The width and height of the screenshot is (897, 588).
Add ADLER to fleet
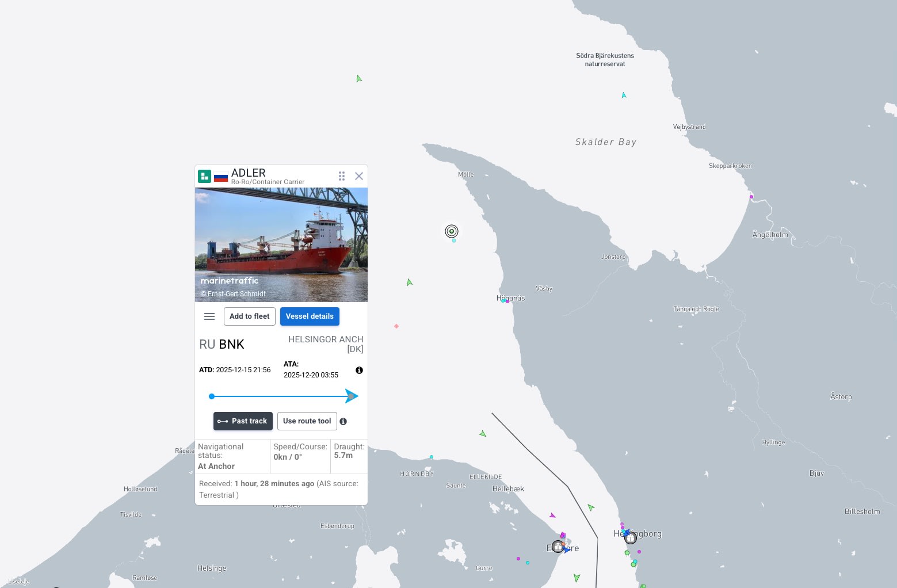[x=250, y=316]
